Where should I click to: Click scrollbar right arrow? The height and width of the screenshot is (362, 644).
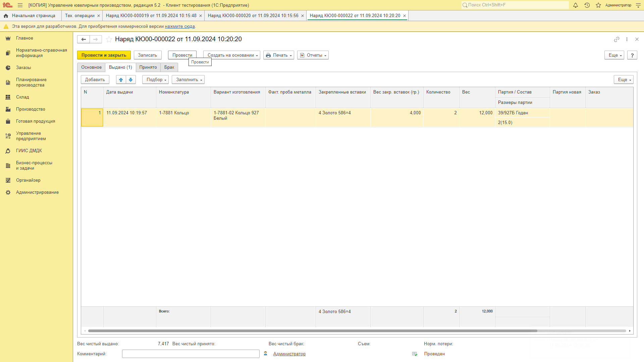tap(630, 331)
